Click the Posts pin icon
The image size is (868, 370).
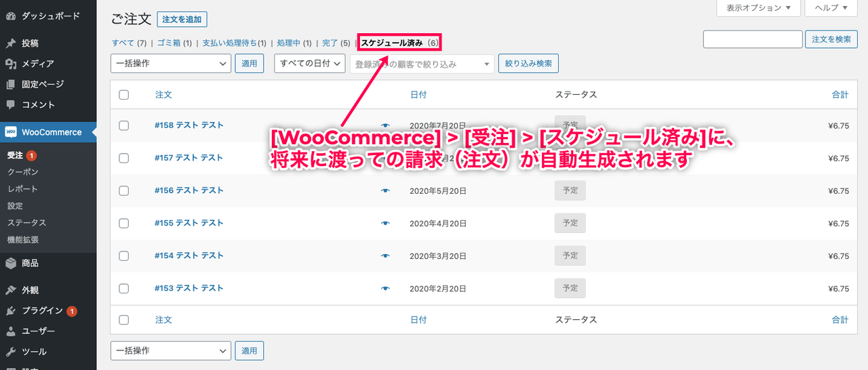click(11, 43)
